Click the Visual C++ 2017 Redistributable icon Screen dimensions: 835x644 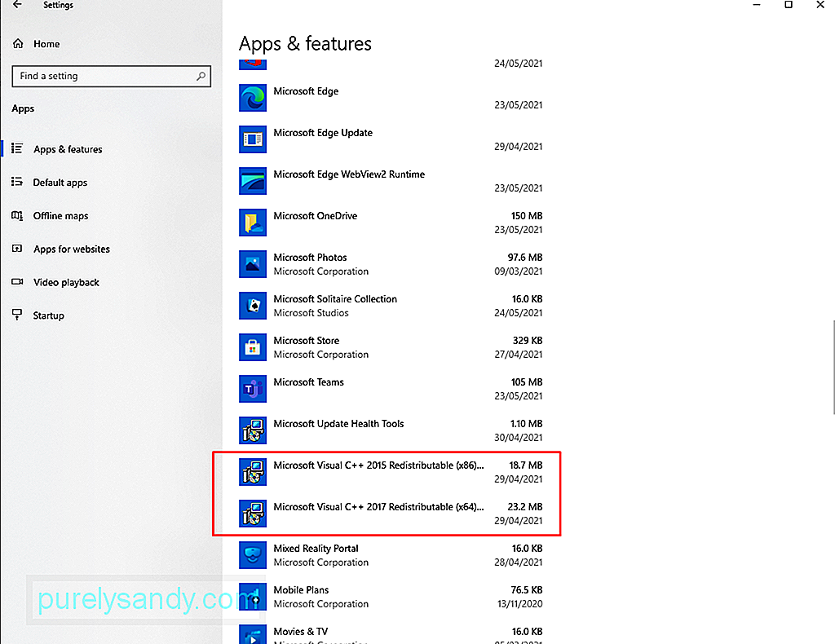(x=253, y=513)
